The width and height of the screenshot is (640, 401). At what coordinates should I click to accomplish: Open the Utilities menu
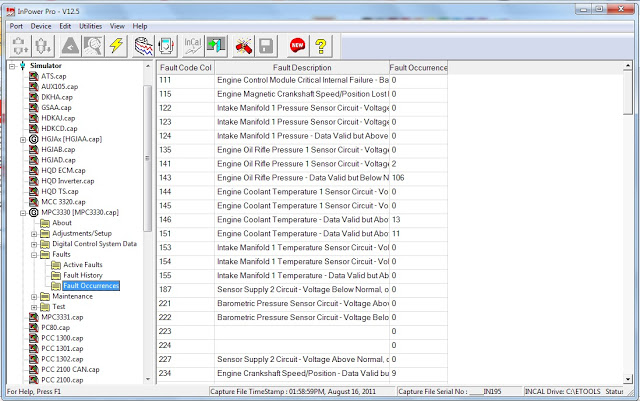90,25
